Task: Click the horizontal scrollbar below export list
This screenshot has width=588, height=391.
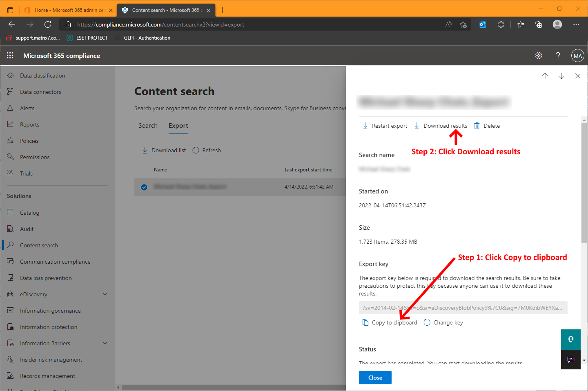Action: (233, 387)
